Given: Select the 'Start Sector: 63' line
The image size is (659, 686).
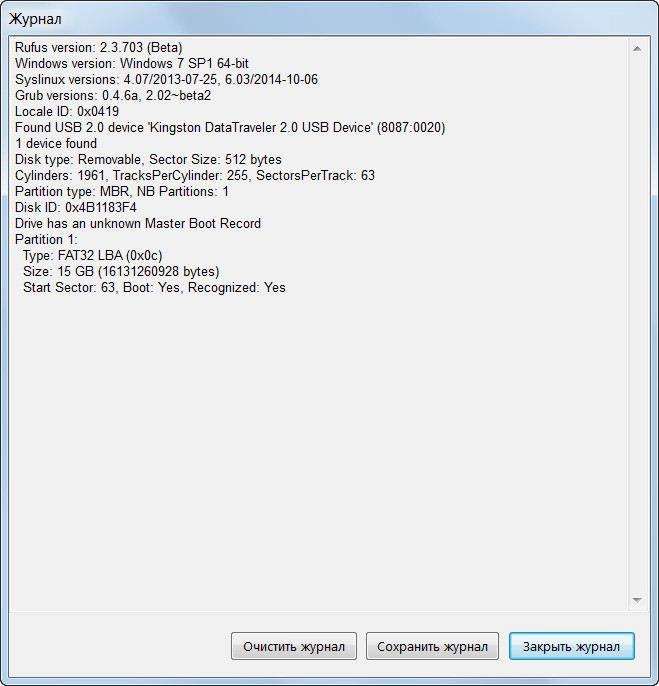Looking at the screenshot, I should [154, 287].
